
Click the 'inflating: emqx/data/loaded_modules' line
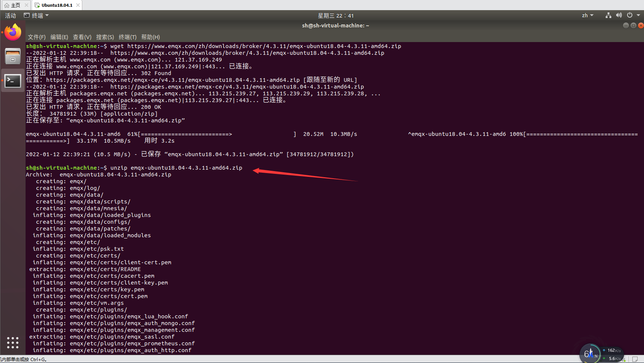point(92,235)
